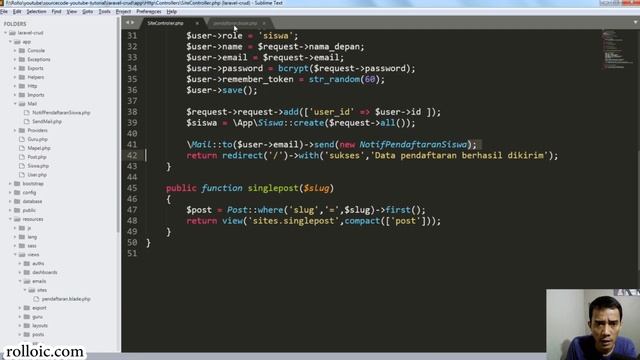Open the Find menu
Screen dimensions: 640x360
click(56, 12)
